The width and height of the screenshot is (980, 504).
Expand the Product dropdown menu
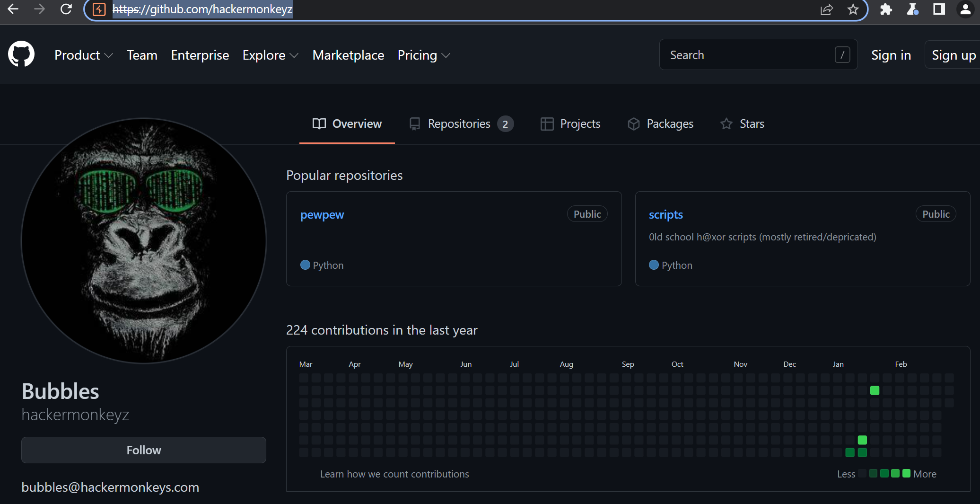click(83, 55)
